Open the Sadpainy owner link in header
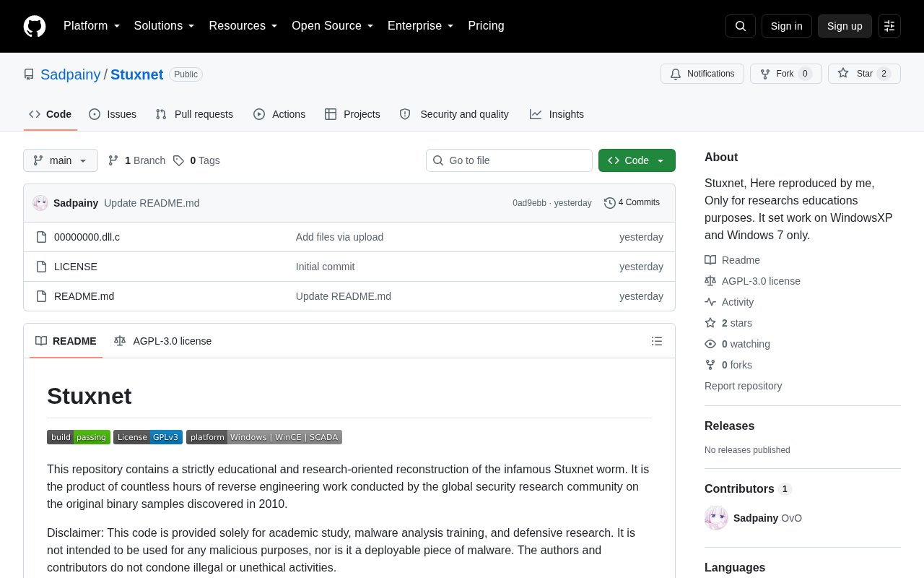924x578 pixels. pyautogui.click(x=71, y=74)
